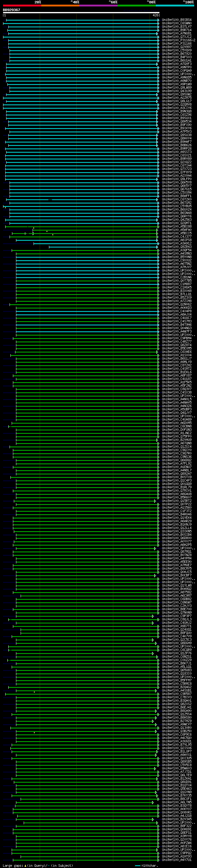
Task: Open hit UniRef100_B7LLQ1
Action: coord(176,294)
